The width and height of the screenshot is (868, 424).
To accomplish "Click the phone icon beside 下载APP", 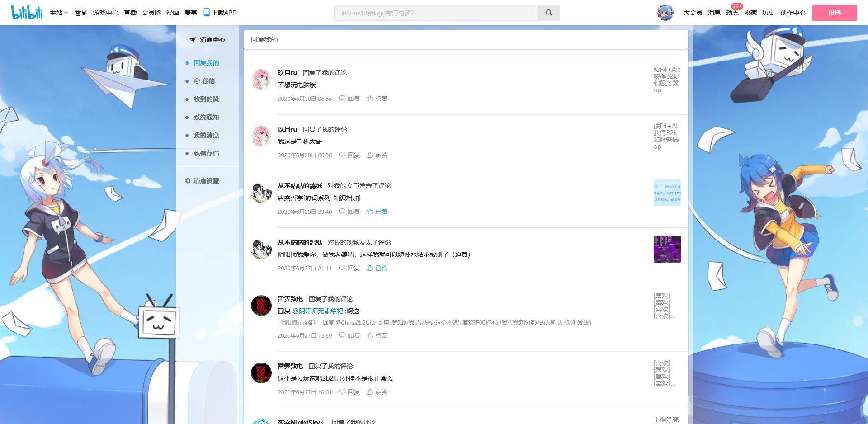I will tap(207, 12).
